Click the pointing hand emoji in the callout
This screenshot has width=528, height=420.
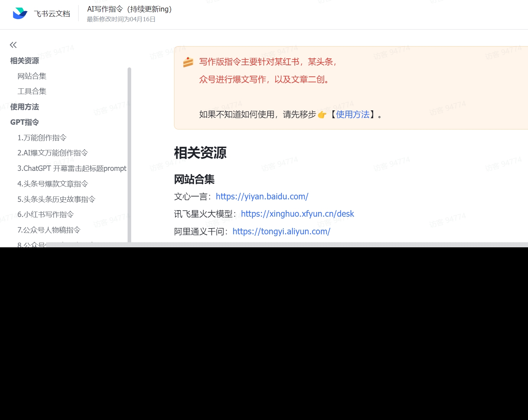point(322,115)
